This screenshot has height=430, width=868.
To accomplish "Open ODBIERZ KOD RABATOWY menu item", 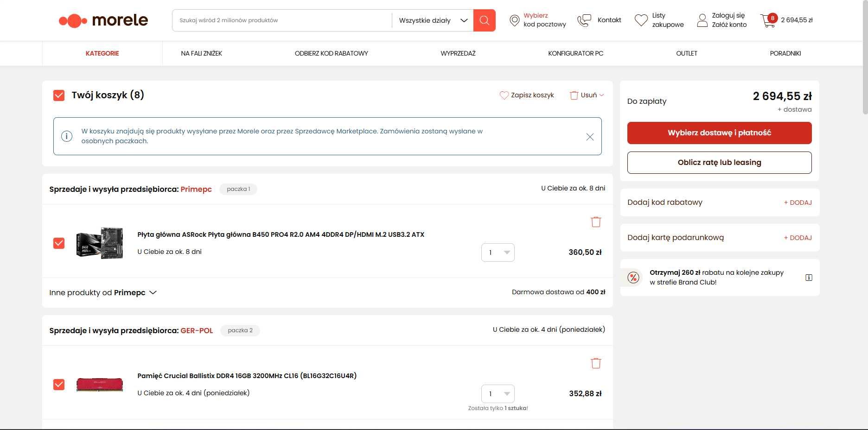I will click(x=331, y=53).
